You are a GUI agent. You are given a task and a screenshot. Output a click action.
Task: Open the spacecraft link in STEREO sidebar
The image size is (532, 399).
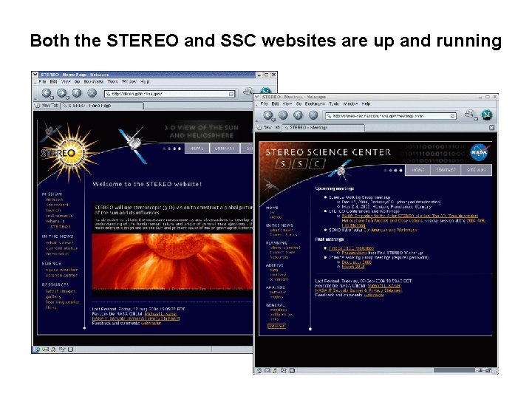point(58,205)
